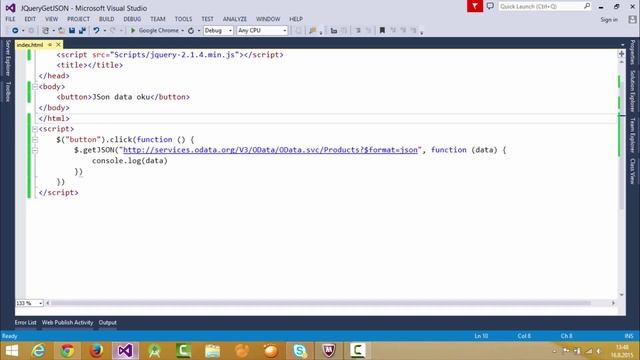Open the HELP menu
Screen dimensions: 640x360
coord(296,19)
